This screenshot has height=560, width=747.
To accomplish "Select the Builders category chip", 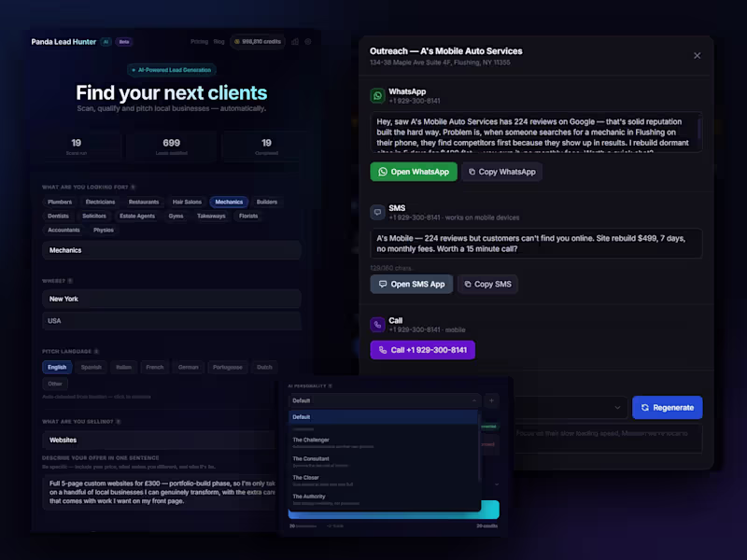I will coord(267,202).
